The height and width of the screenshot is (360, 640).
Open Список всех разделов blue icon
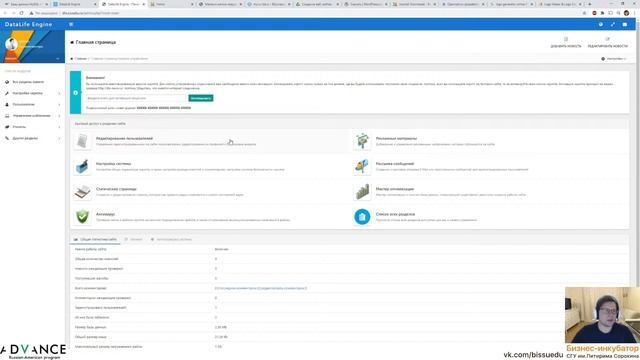(x=362, y=217)
